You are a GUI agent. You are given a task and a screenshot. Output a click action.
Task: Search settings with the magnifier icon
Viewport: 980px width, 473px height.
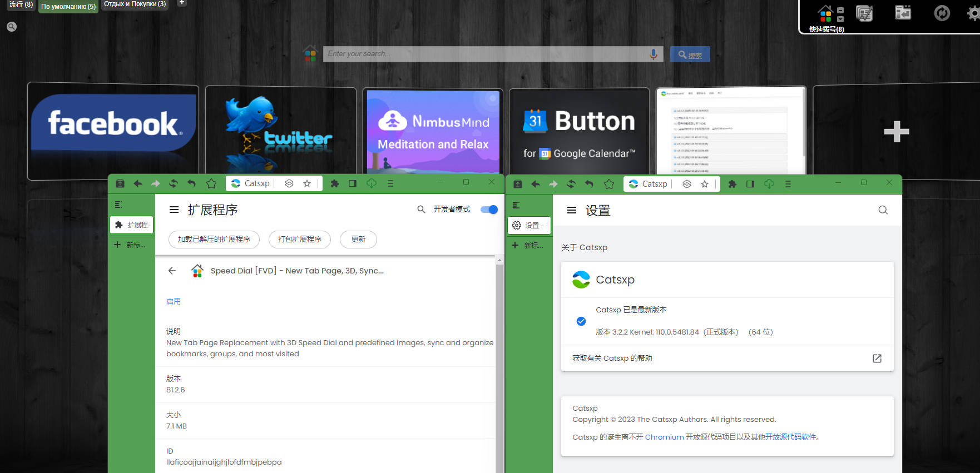(883, 210)
